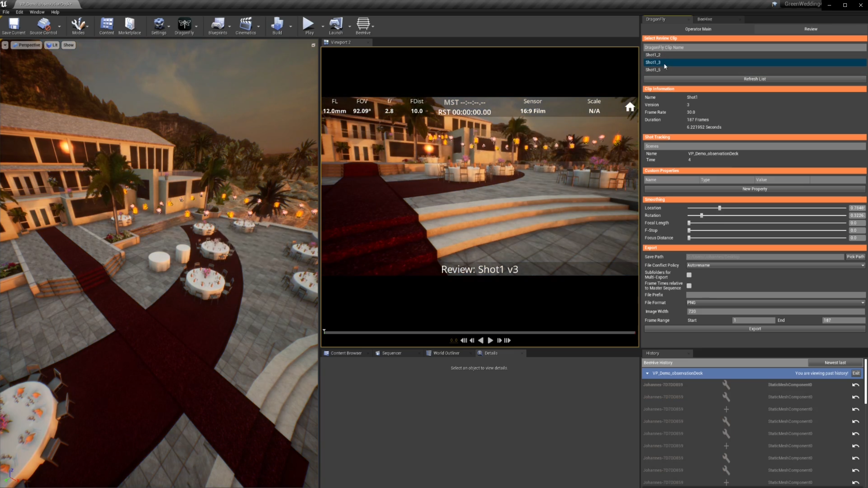Open the Modes tool icon

(x=78, y=26)
